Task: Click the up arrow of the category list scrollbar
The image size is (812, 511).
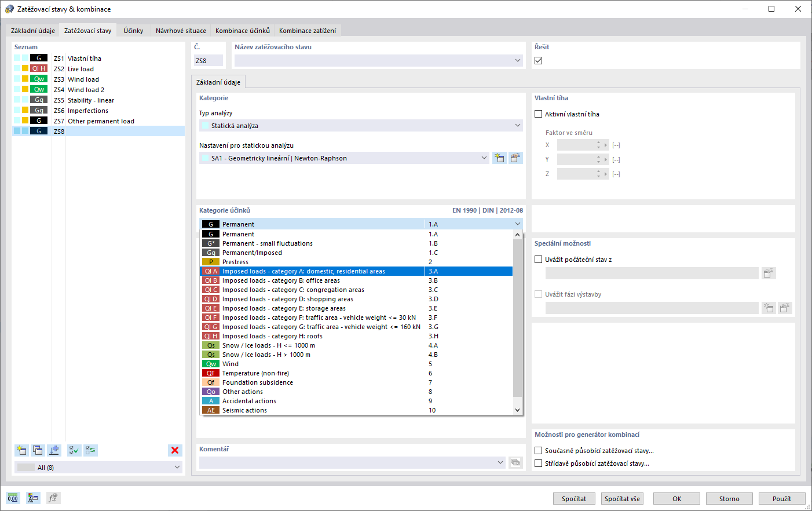Action: (517, 235)
